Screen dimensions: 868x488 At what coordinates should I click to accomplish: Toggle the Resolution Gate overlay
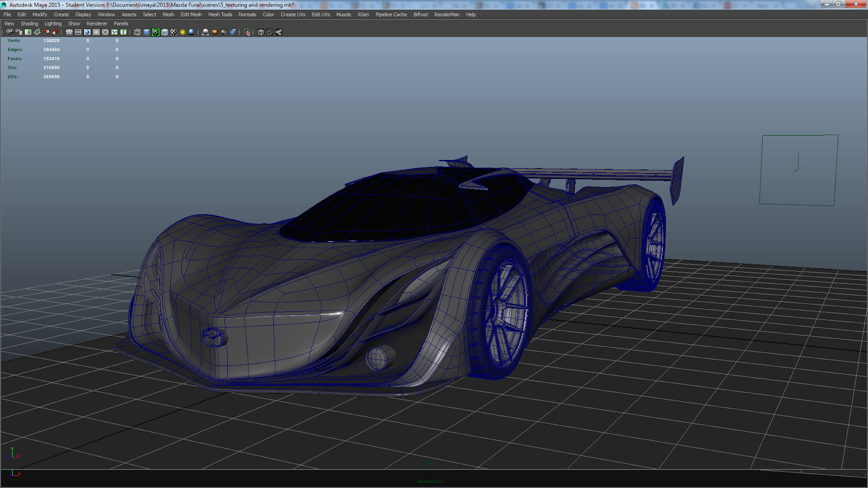pos(87,32)
